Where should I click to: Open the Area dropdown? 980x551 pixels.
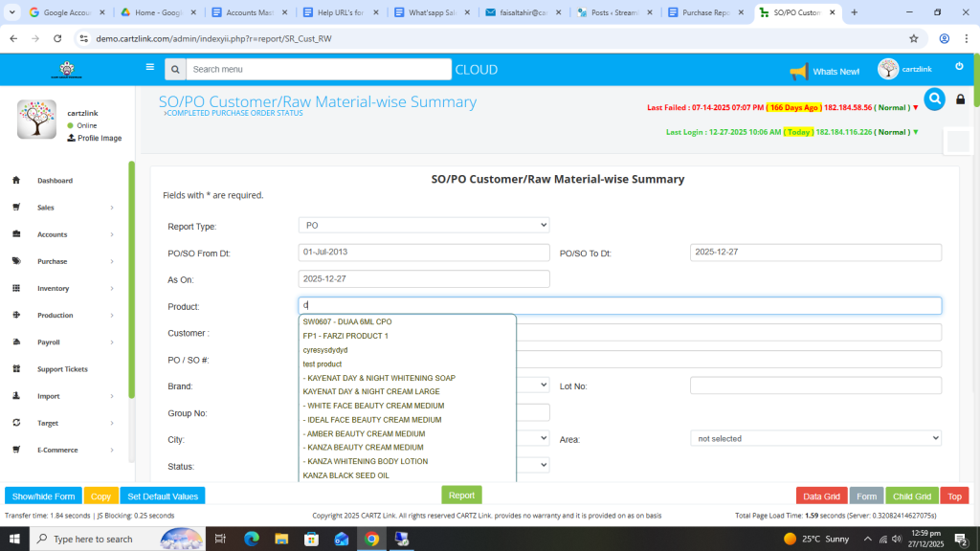point(815,438)
